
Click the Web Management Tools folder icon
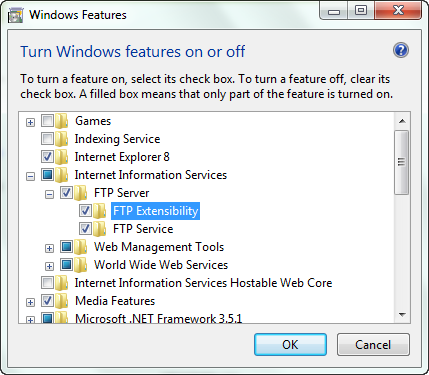coord(81,247)
